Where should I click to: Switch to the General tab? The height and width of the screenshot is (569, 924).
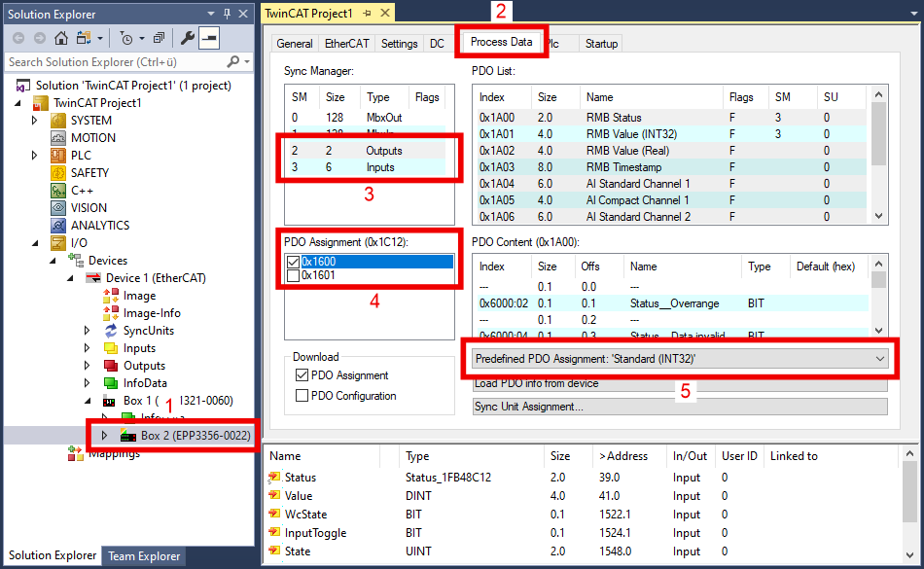[x=294, y=44]
